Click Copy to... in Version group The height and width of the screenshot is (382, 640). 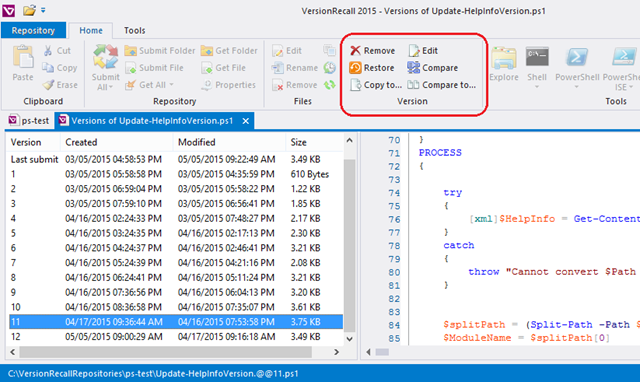[376, 85]
